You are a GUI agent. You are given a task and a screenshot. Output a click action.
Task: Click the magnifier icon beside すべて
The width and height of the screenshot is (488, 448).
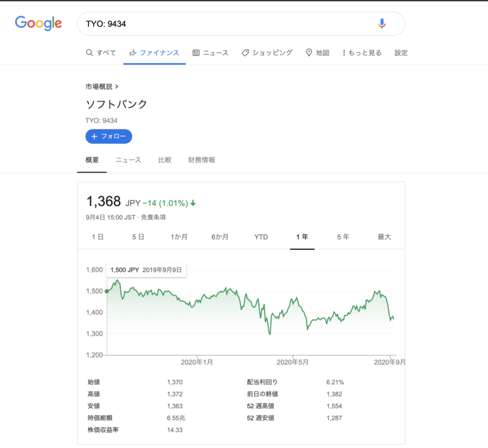[x=90, y=53]
